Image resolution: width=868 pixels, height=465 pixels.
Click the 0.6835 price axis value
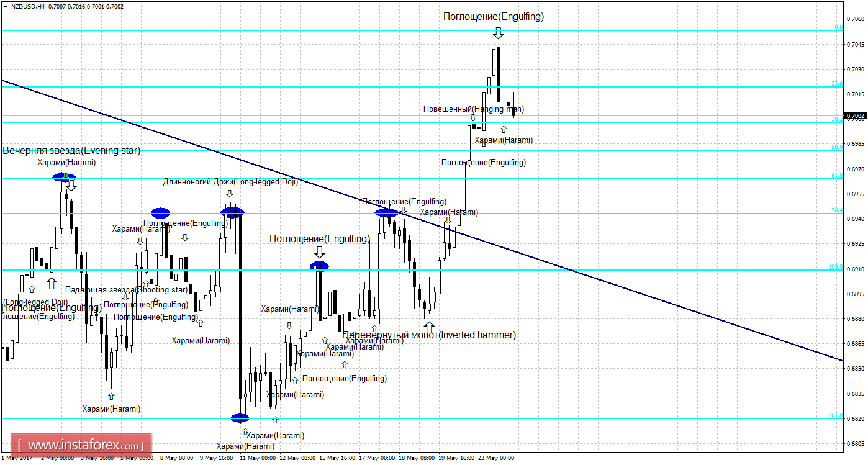point(856,394)
